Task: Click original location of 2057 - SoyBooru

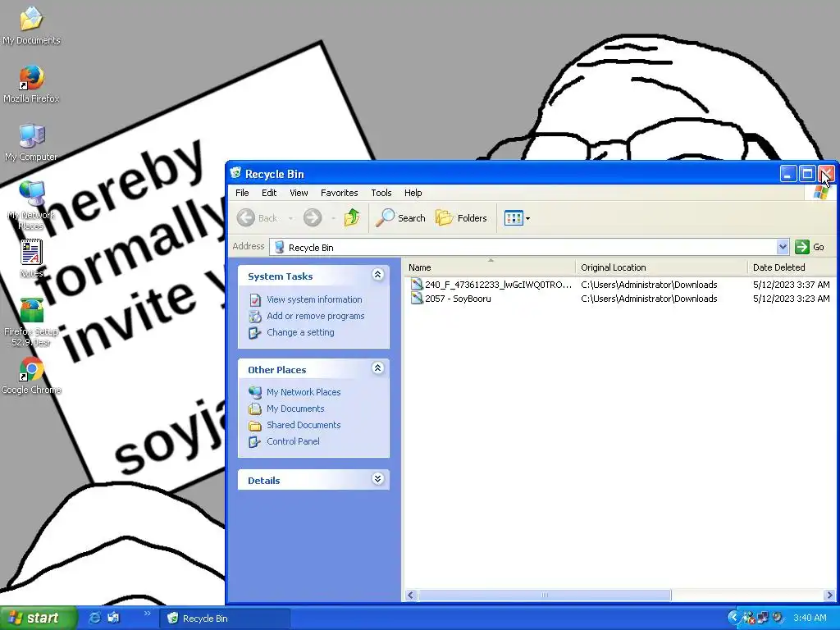Action: click(649, 299)
